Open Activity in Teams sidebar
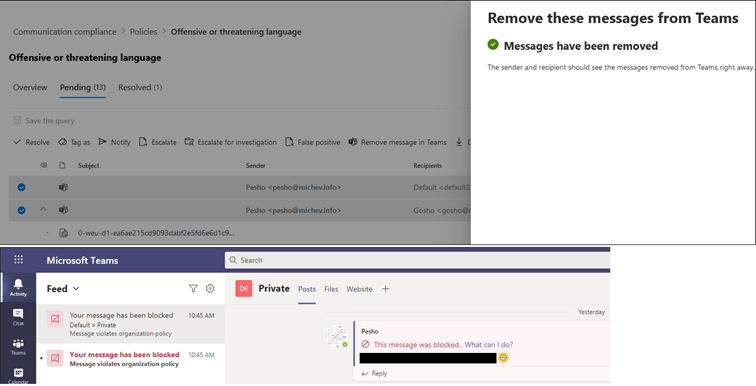The image size is (756, 386). [x=18, y=287]
